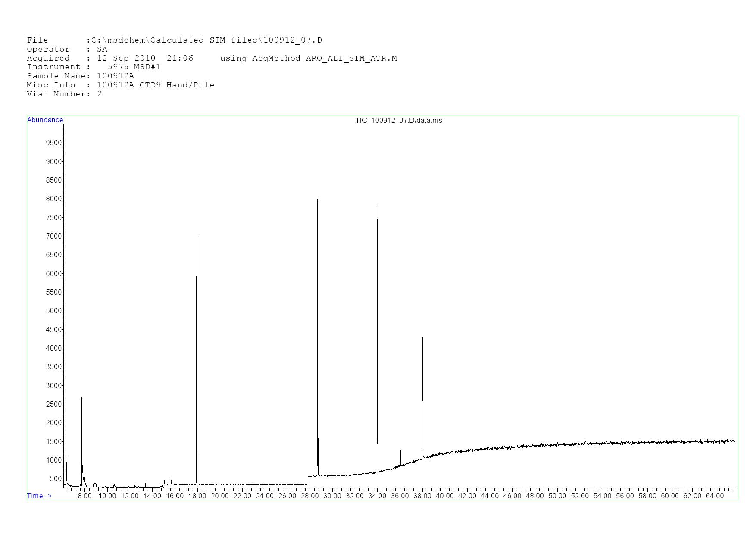
Task: Click the blue Time--> axis label
Action: [39, 496]
